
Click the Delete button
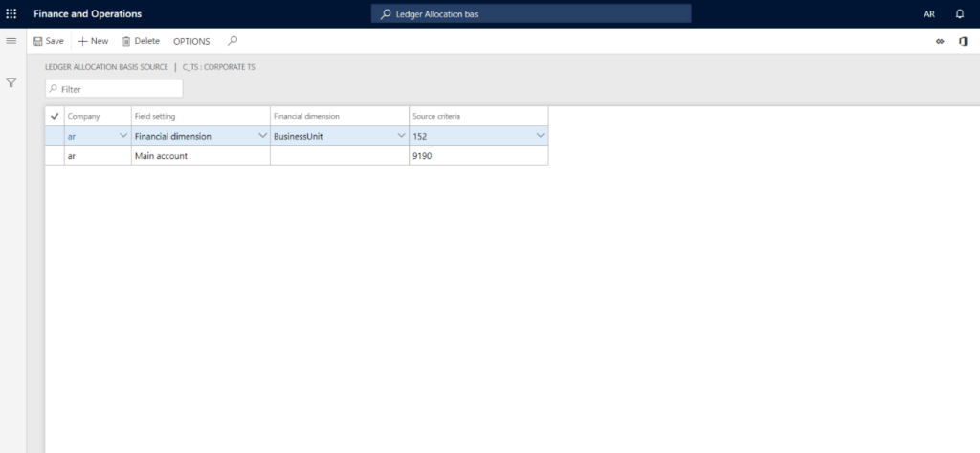click(141, 41)
